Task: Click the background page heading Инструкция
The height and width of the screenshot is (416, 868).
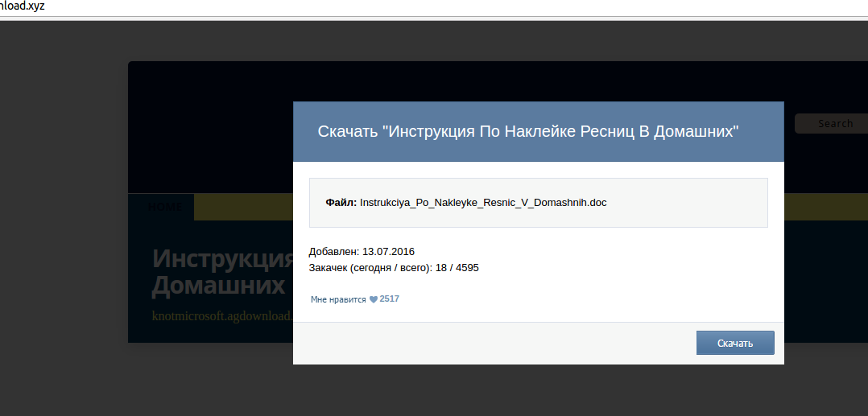Action: pyautogui.click(x=222, y=257)
